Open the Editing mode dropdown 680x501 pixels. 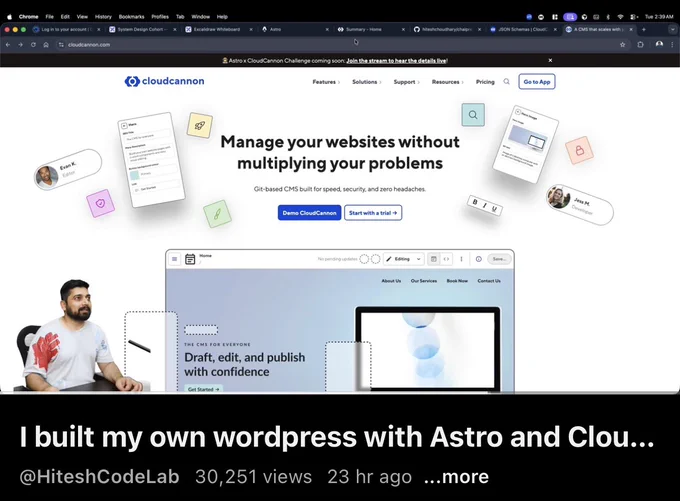pos(404,259)
